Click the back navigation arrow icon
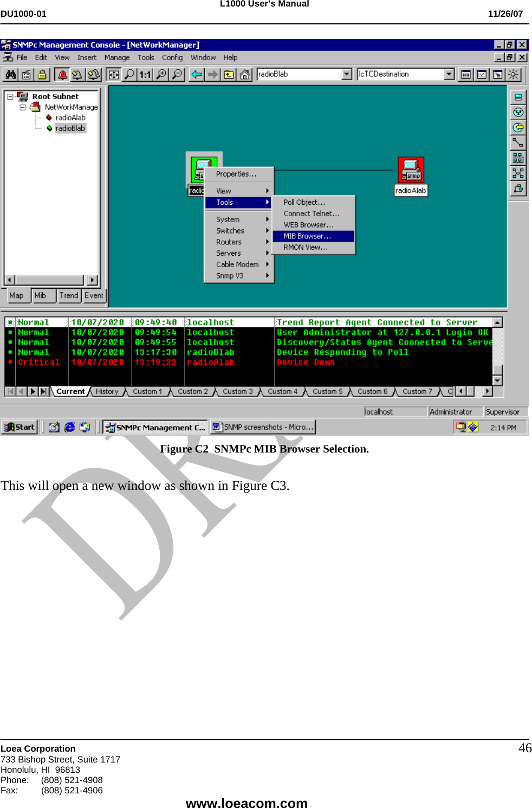Image resolution: width=532 pixels, height=808 pixels. click(197, 74)
